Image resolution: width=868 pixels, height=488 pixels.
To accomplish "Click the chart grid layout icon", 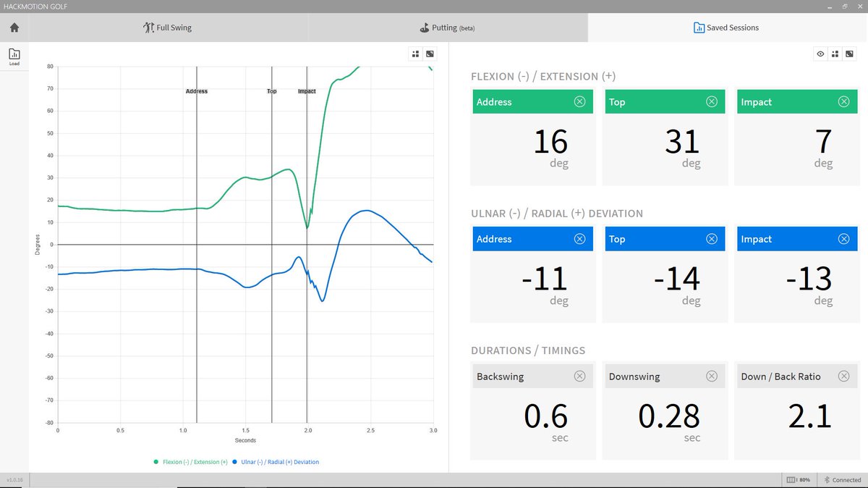I will 416,54.
